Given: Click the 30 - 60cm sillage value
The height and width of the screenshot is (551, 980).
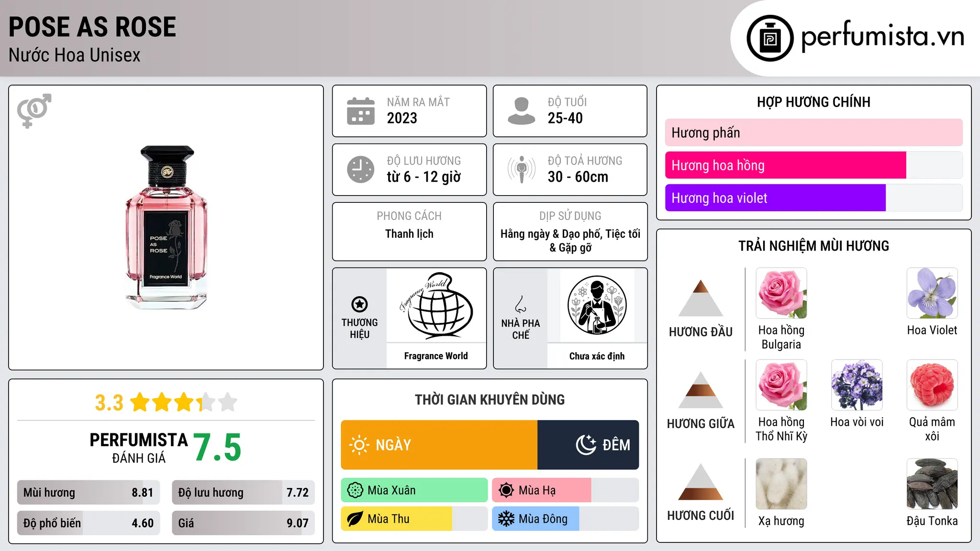Looking at the screenshot, I should pos(578,177).
